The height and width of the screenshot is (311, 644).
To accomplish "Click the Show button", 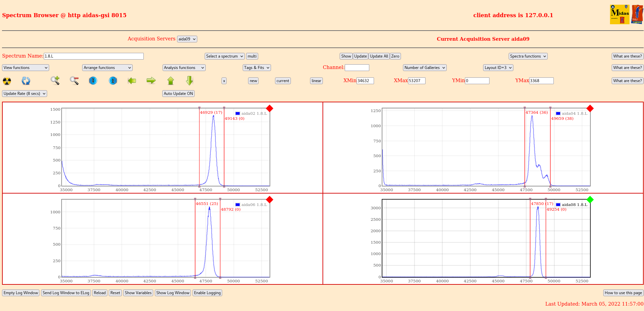I will tap(346, 56).
